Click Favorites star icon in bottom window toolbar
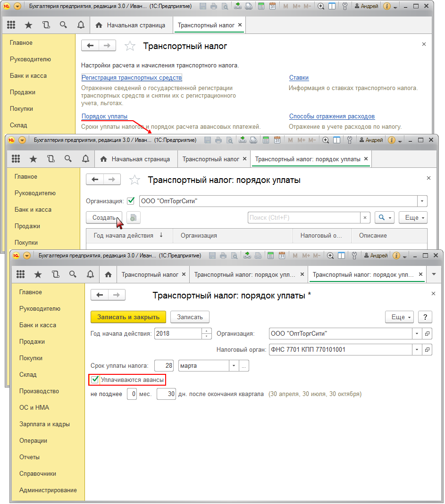The width and height of the screenshot is (445, 504). 38,274
